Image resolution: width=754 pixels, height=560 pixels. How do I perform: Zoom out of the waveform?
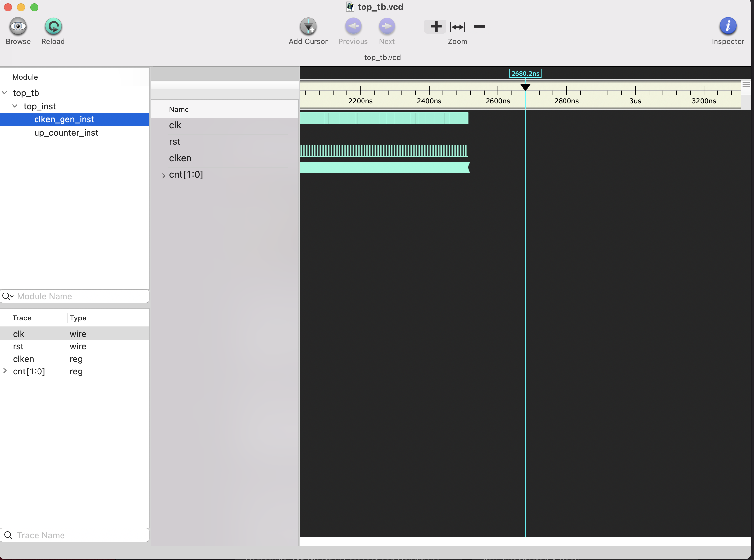point(479,26)
